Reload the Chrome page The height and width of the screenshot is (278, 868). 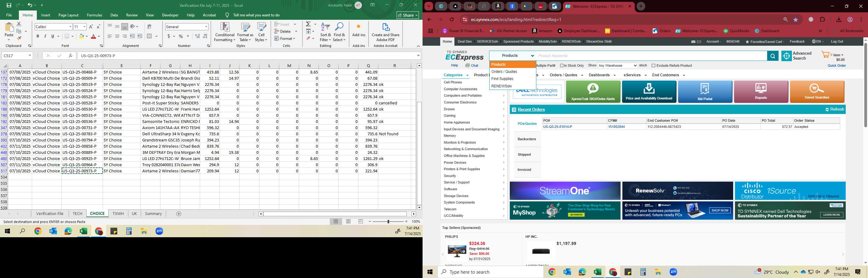(x=452, y=19)
